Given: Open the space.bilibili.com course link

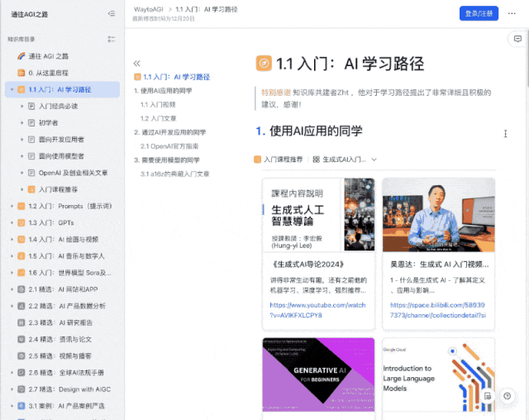Looking at the screenshot, I should [x=438, y=310].
